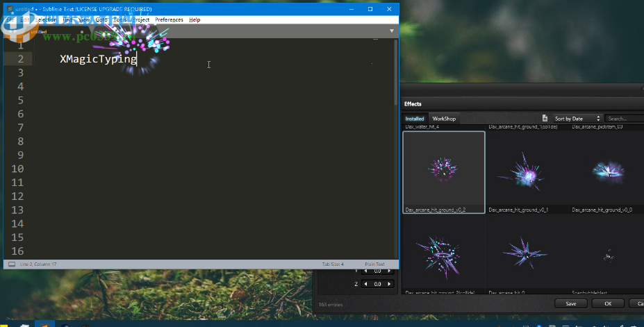The height and width of the screenshot is (327, 644).
Task: Click the right arrow of the Z value stepper
Action: click(x=389, y=284)
